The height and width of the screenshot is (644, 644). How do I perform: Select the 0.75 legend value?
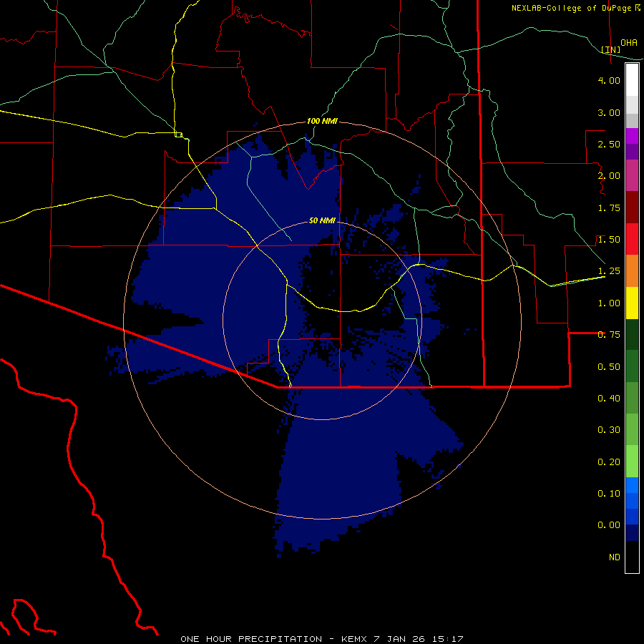point(609,335)
